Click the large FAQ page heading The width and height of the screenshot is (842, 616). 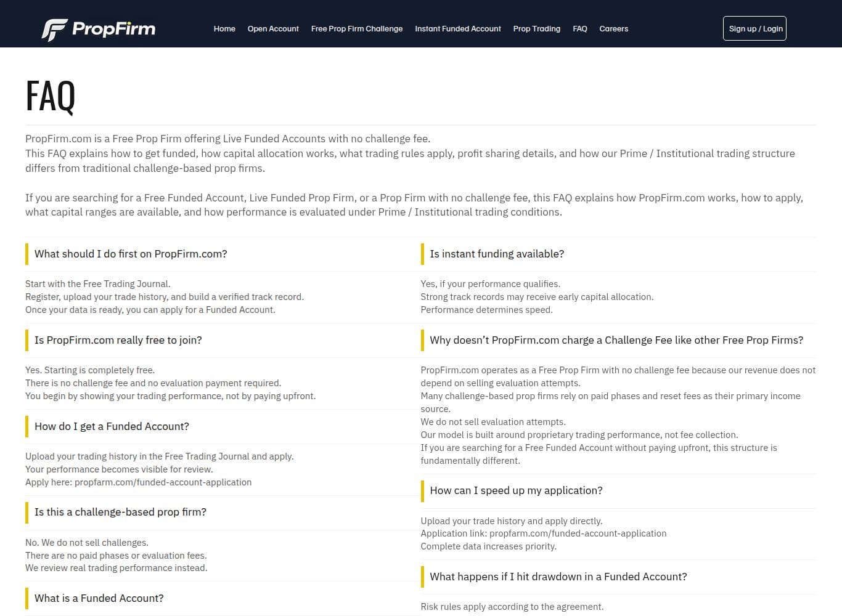51,96
